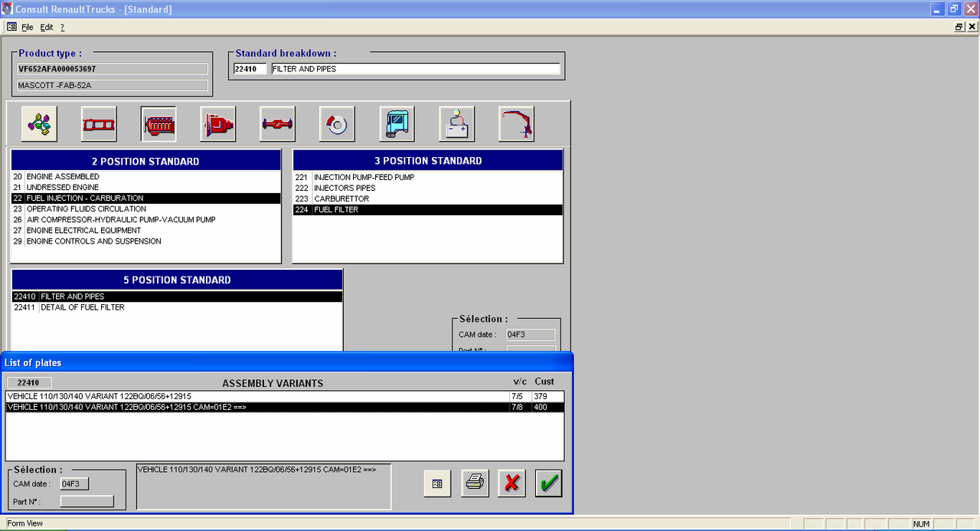Select 22411 DETAIL OF FUEL FILTER row
The image size is (980, 531).
click(x=177, y=307)
